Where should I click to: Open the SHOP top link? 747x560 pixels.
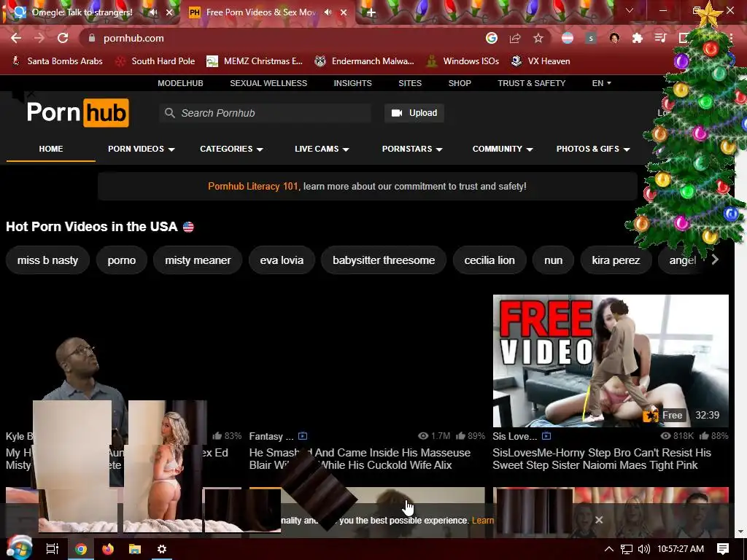tap(460, 83)
